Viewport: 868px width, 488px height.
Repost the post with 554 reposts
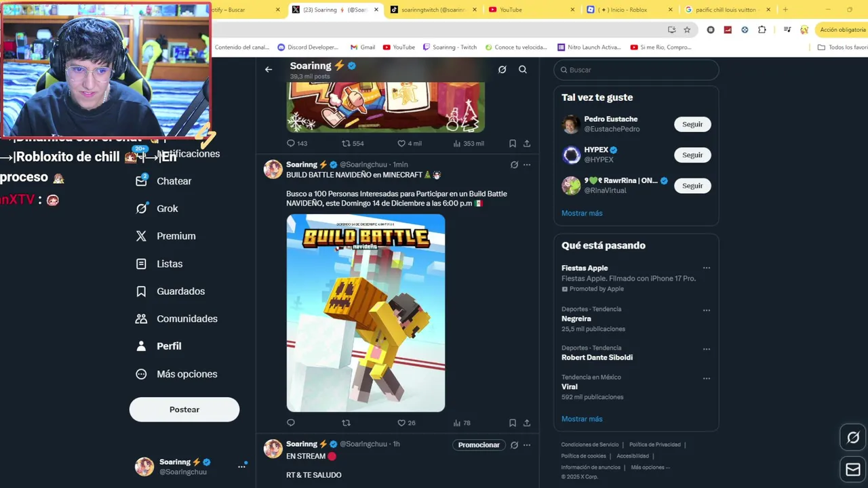point(353,144)
